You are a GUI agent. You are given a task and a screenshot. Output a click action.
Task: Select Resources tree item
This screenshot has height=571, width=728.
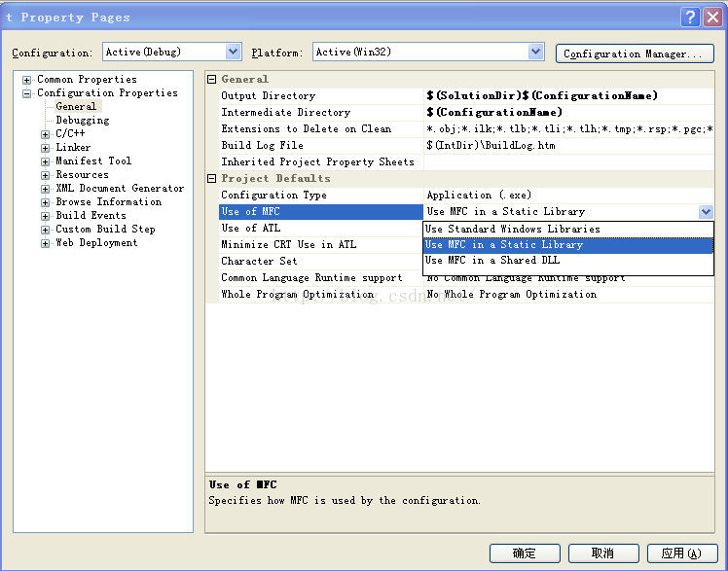(x=82, y=174)
